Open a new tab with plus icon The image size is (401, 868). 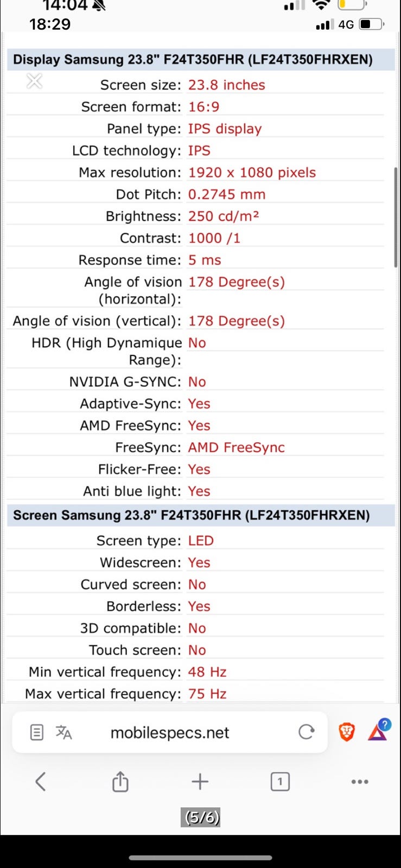click(200, 782)
